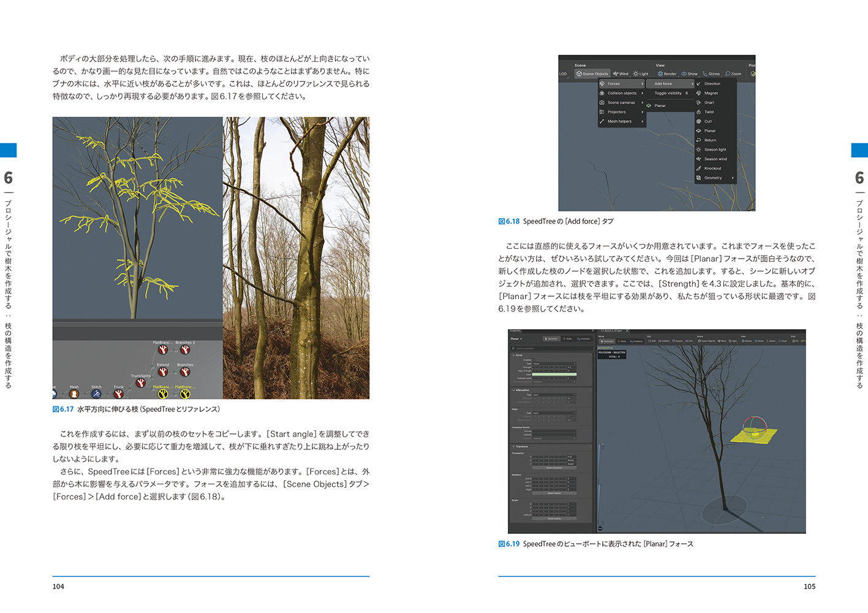Click the Light button in figure 6.18 toolbar
This screenshot has height=613, width=868.
641,74
